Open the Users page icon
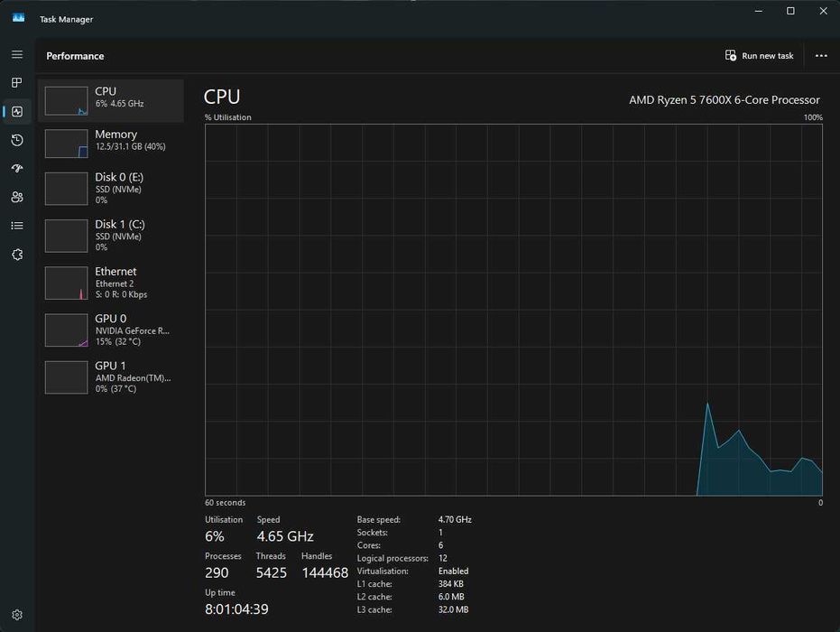Screen dimensions: 840x632 coord(17,197)
